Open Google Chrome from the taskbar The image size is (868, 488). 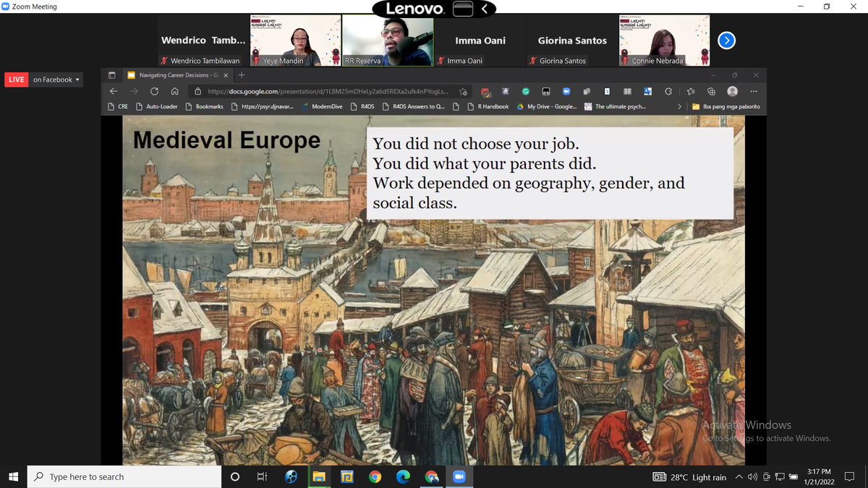(375, 476)
